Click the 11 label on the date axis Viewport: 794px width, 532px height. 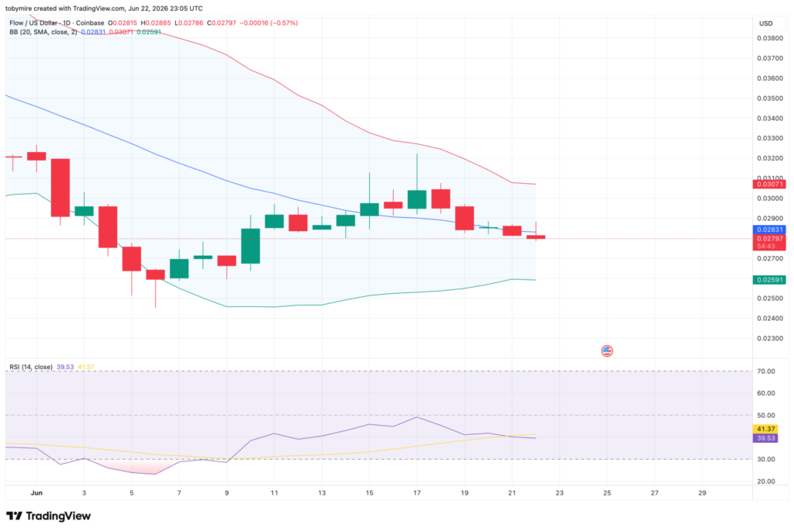274,492
